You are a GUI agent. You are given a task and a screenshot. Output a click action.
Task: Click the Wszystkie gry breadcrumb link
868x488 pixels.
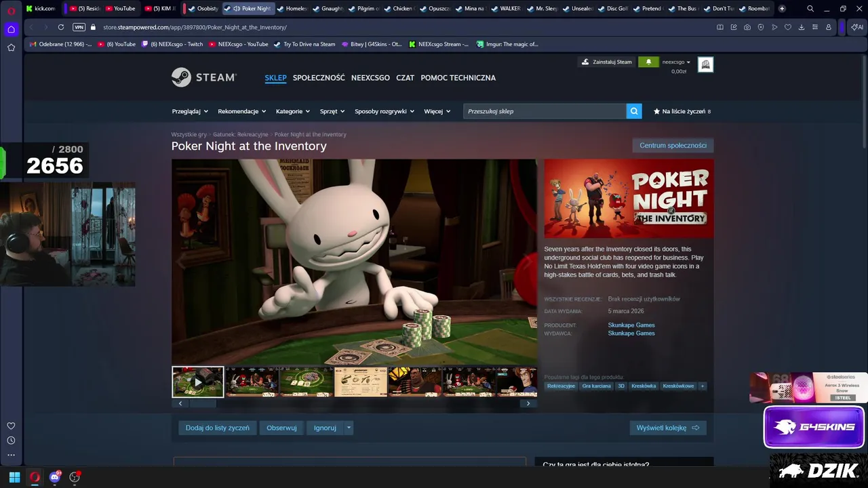(x=189, y=134)
